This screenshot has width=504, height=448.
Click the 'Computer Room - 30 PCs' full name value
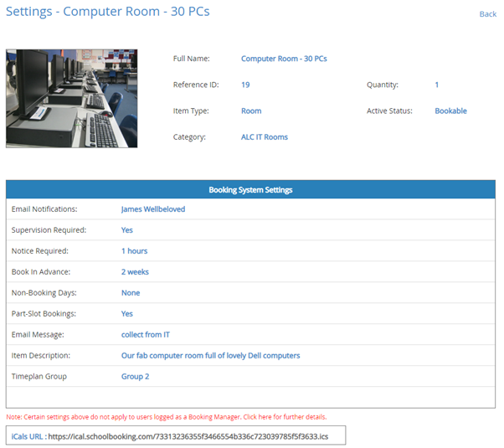[x=284, y=59]
